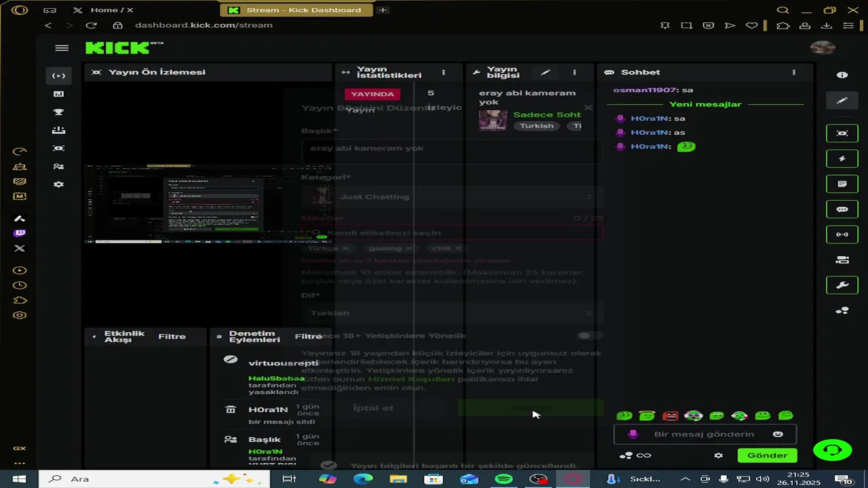Open Spotify from the Windows taskbar
The width and height of the screenshot is (868, 488).
[x=504, y=479]
